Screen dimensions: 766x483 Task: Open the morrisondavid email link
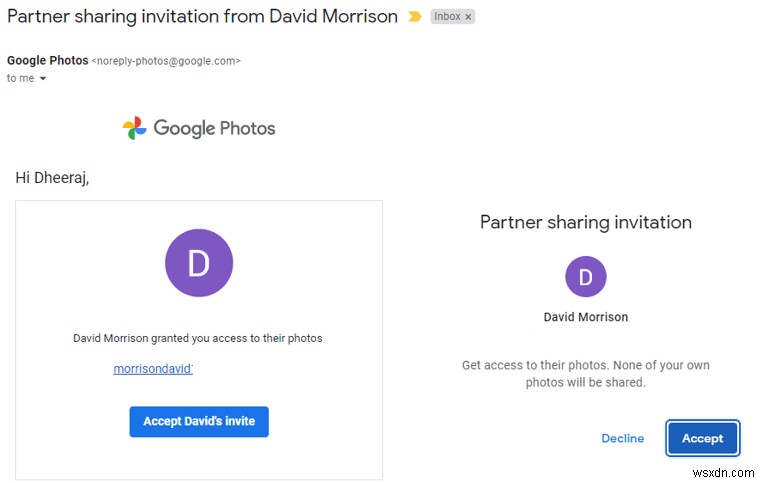[x=153, y=369]
